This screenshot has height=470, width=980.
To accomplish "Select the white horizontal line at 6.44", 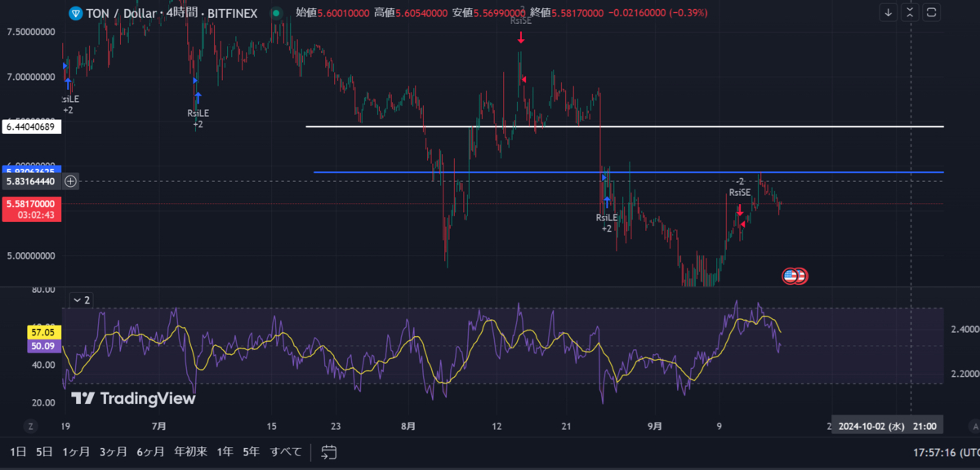I will coord(625,126).
